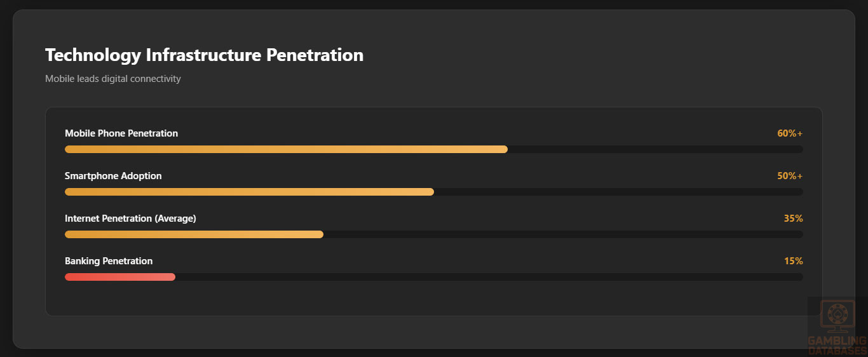Click the empty track of Mobile Phone bar
The width and height of the screenshot is (868, 357).
[x=654, y=149]
